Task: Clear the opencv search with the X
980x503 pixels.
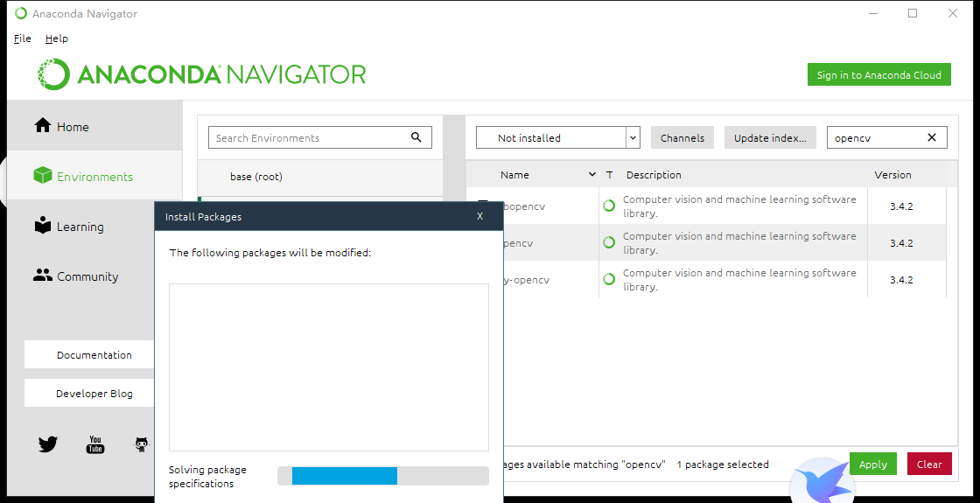Action: pos(932,137)
